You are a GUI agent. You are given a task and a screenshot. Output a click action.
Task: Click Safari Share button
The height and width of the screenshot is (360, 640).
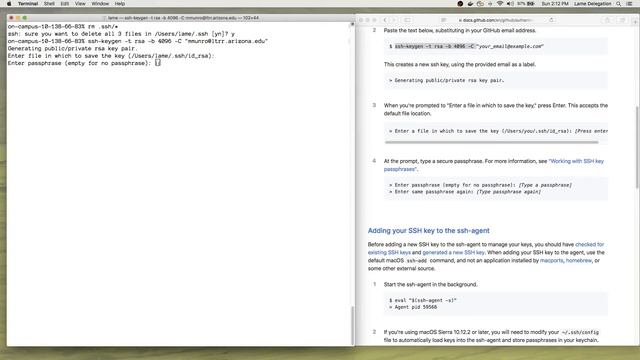point(607,20)
